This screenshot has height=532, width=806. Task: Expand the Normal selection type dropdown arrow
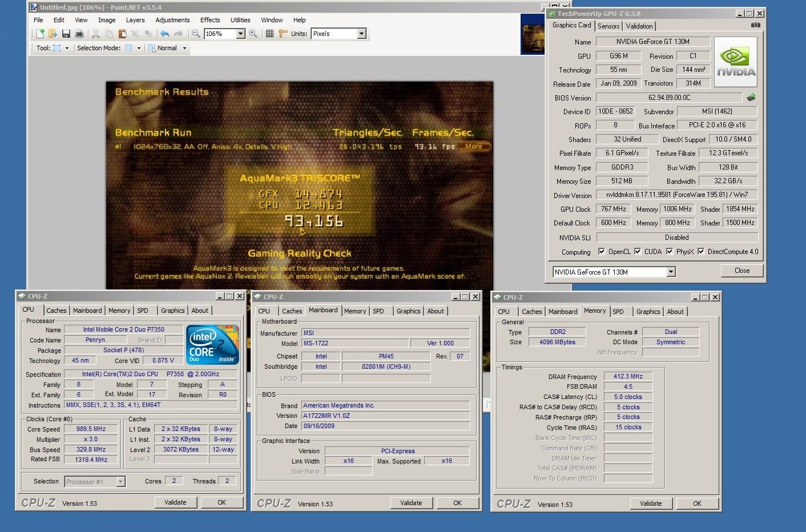point(184,48)
